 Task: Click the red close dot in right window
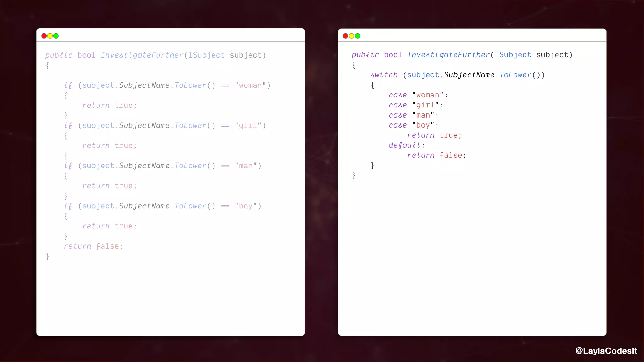[x=345, y=36]
